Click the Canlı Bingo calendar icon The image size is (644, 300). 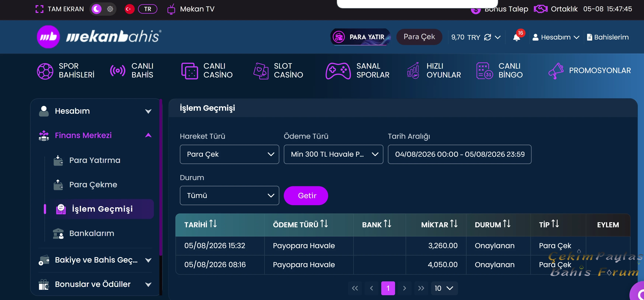pos(484,71)
